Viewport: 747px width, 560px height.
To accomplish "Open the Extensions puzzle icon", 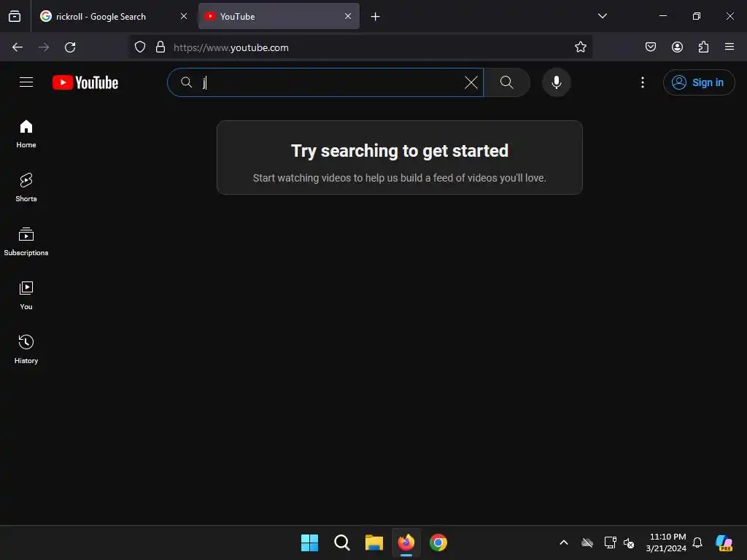I will (703, 47).
